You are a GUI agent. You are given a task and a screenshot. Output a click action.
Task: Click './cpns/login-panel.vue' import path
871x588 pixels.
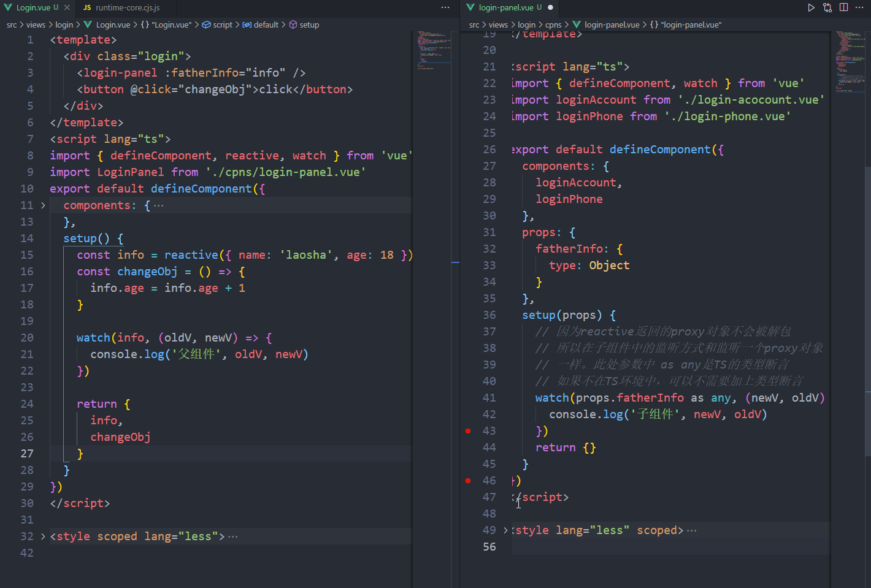tap(285, 172)
